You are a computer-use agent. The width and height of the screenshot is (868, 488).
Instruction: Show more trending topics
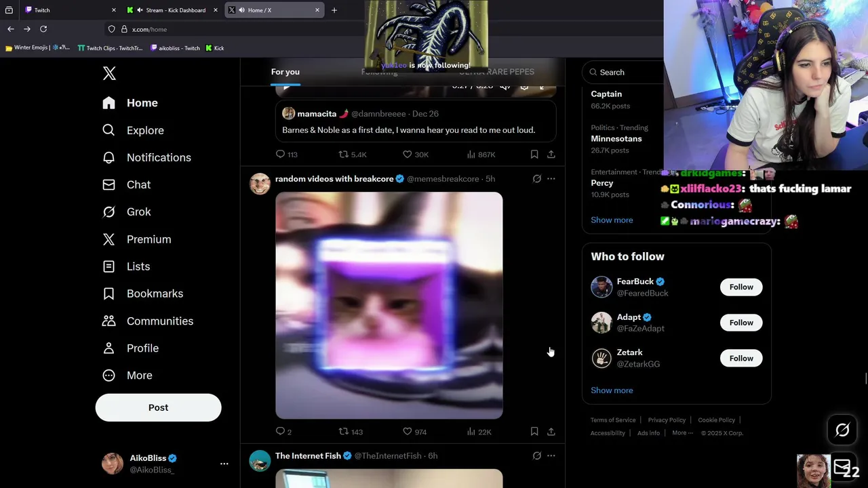click(612, 220)
